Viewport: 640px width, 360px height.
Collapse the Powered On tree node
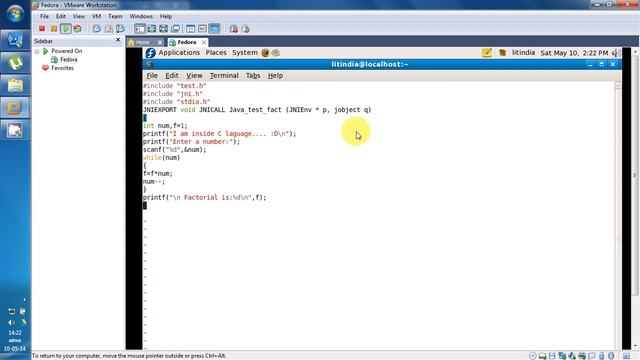tap(37, 51)
